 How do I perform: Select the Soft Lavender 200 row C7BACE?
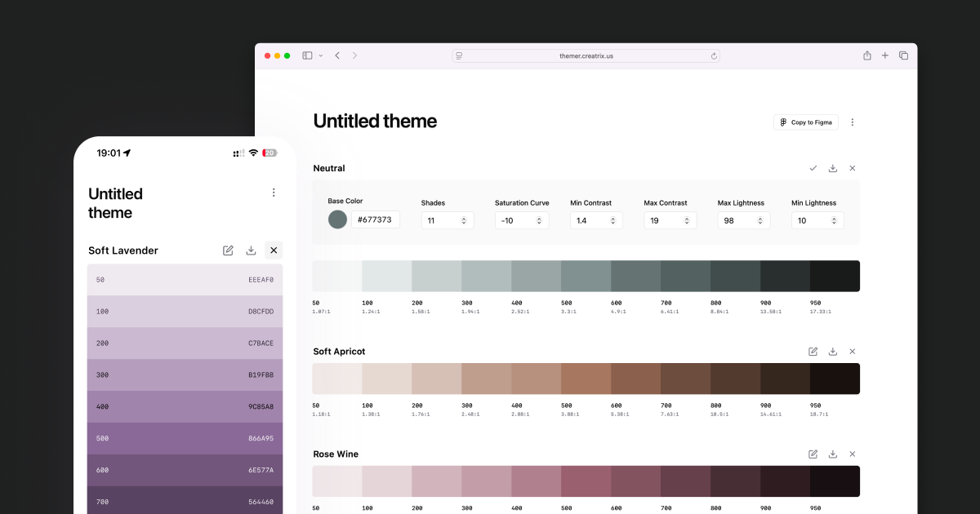pyautogui.click(x=185, y=343)
